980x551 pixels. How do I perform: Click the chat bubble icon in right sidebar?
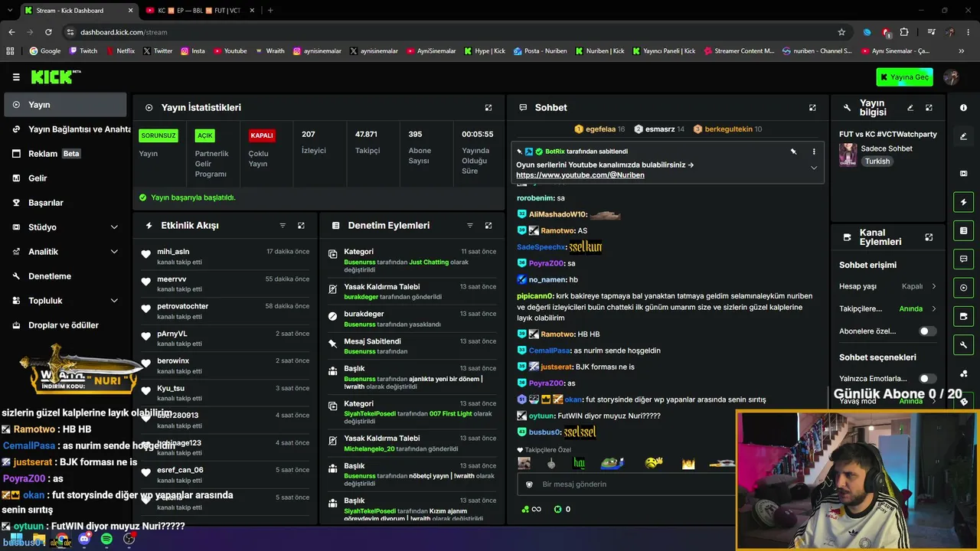click(963, 259)
